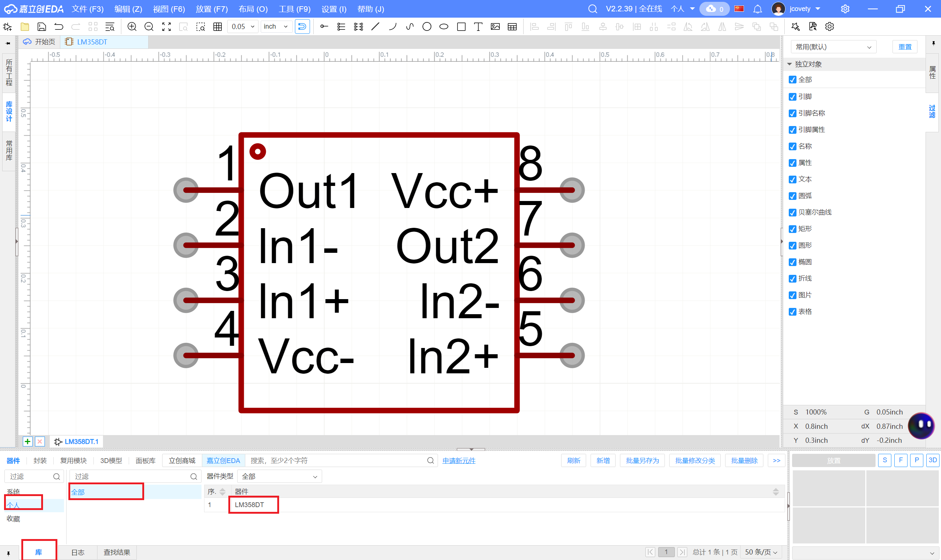Click the 重置 button
This screenshot has height=560, width=941.
pyautogui.click(x=905, y=47)
